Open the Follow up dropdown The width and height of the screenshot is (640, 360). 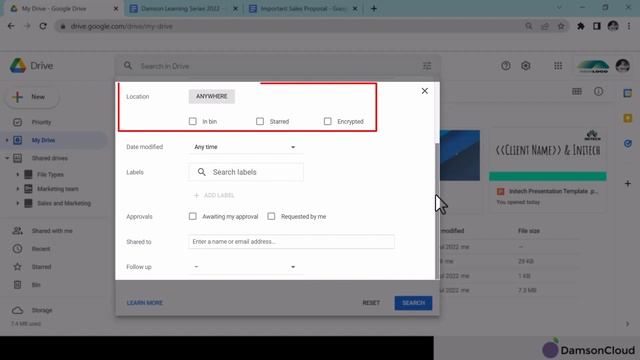tap(245, 267)
